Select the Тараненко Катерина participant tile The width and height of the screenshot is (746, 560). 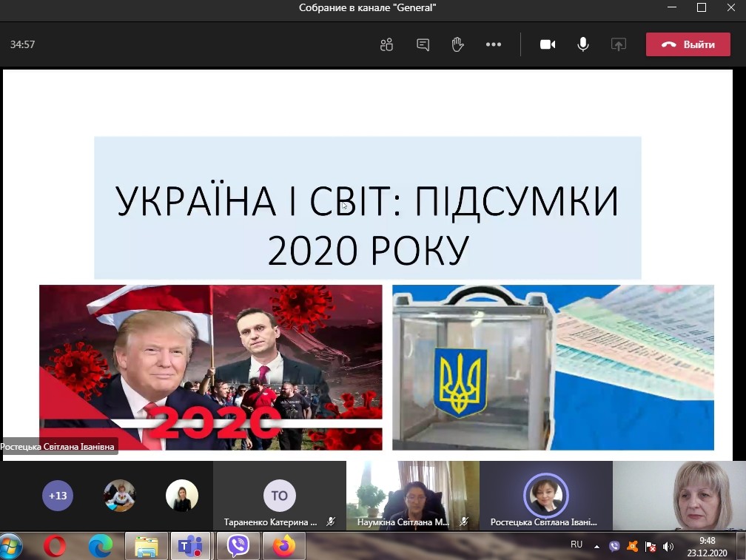pos(280,496)
